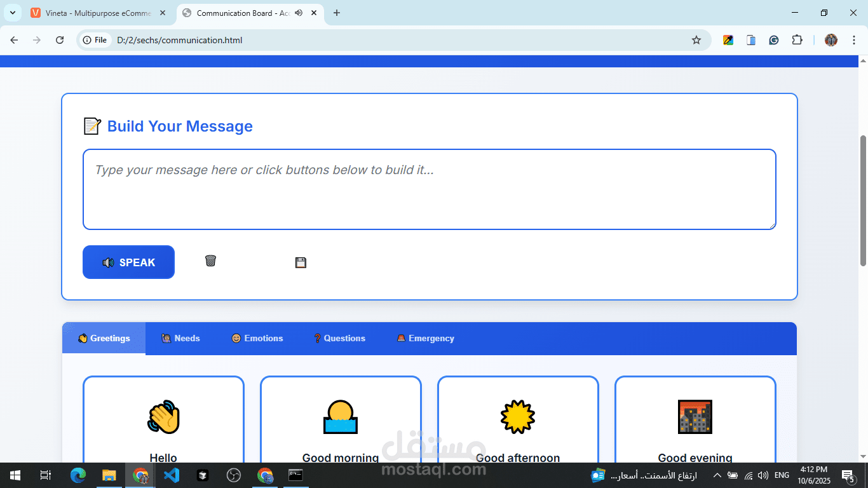This screenshot has width=868, height=488.
Task: Click the page vertical scrollbar thumb
Action: pyautogui.click(x=863, y=200)
